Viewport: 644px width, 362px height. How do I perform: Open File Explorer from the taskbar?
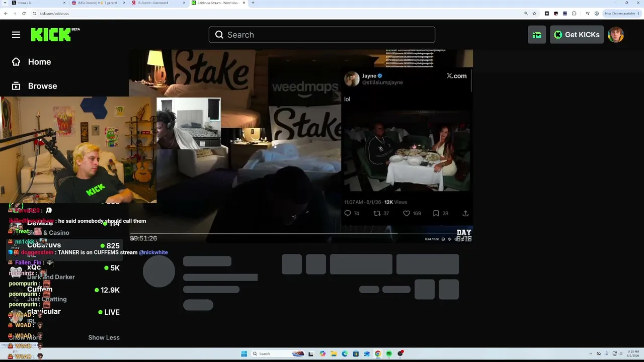(x=334, y=354)
